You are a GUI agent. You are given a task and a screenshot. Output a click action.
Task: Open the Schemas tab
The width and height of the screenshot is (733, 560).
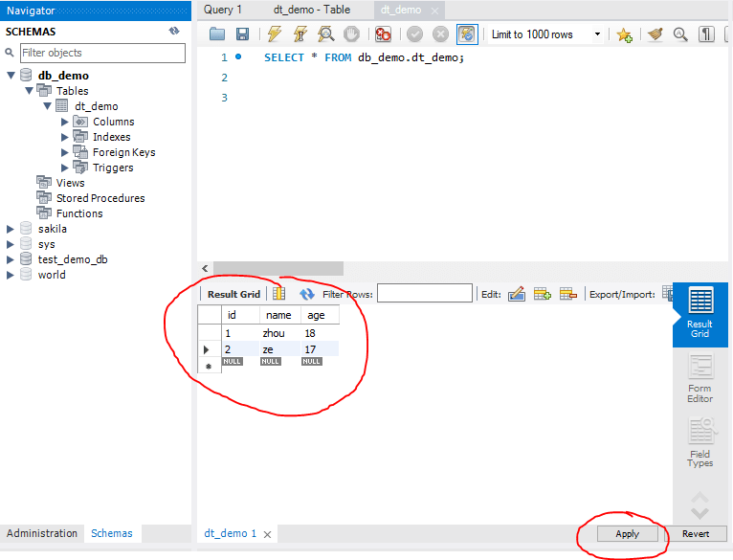click(112, 533)
